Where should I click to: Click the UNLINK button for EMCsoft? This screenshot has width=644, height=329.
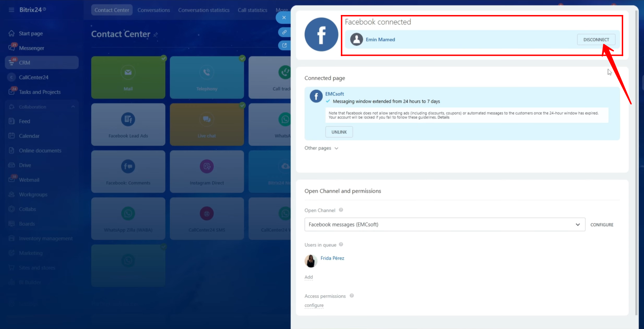point(339,132)
